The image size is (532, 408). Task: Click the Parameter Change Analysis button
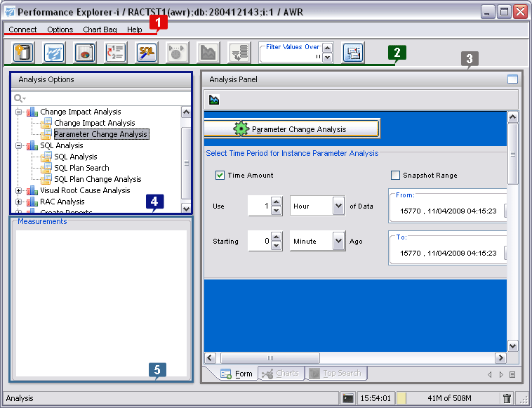(291, 129)
